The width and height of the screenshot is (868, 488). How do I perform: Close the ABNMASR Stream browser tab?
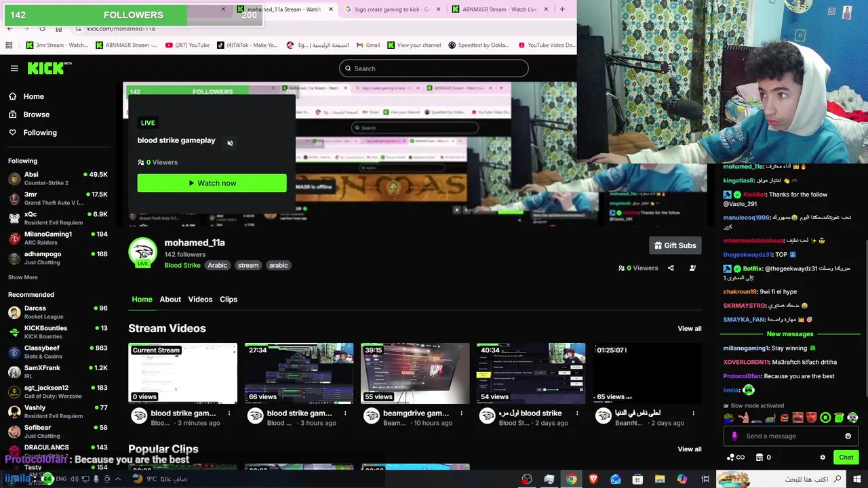click(547, 9)
